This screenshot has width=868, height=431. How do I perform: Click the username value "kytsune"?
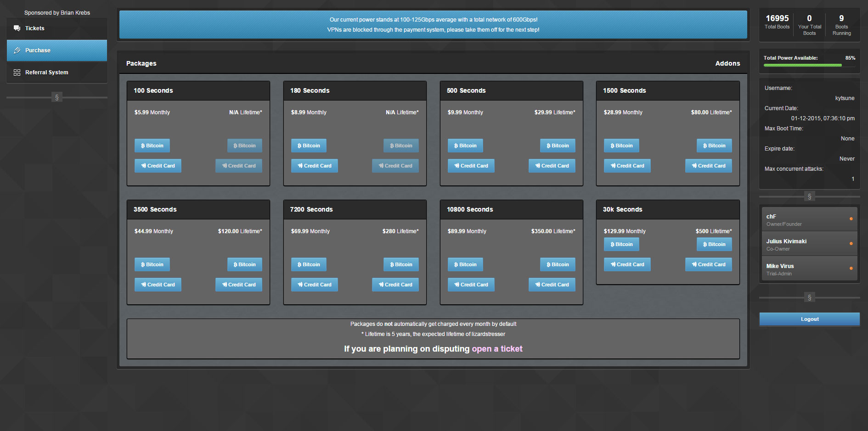(x=845, y=98)
